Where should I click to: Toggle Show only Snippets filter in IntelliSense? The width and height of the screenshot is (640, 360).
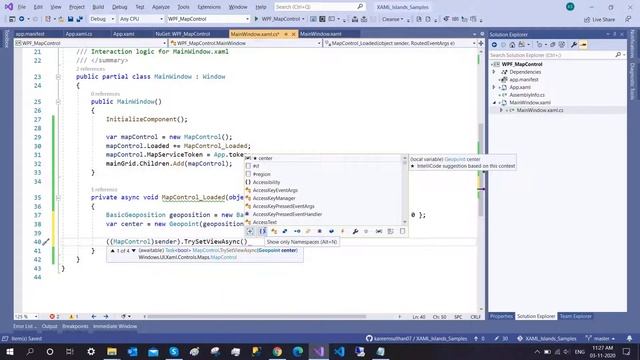(x=402, y=231)
